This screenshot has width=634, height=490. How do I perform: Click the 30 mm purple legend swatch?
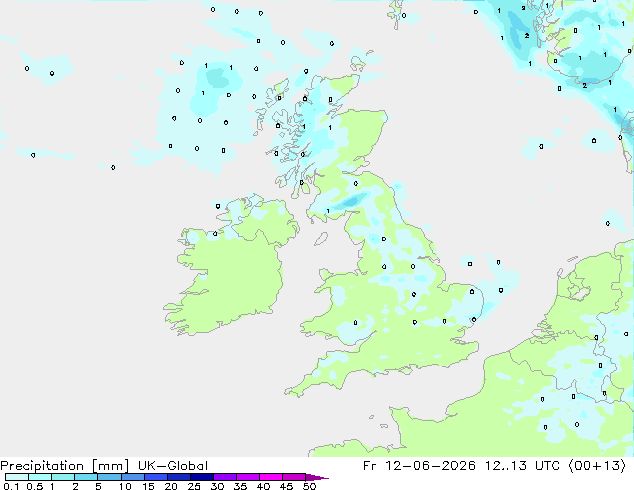tap(225, 477)
